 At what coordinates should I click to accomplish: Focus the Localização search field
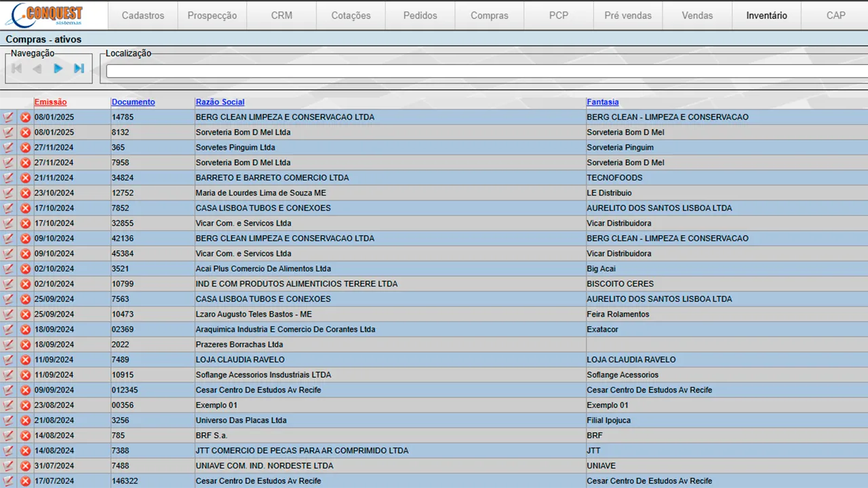[x=487, y=71]
